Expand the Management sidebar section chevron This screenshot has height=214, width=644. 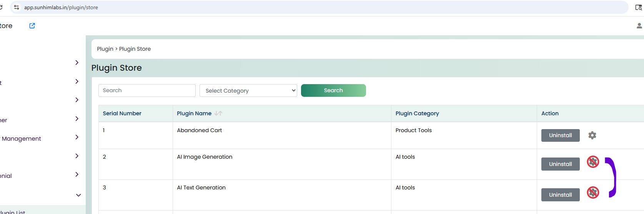[x=77, y=137]
